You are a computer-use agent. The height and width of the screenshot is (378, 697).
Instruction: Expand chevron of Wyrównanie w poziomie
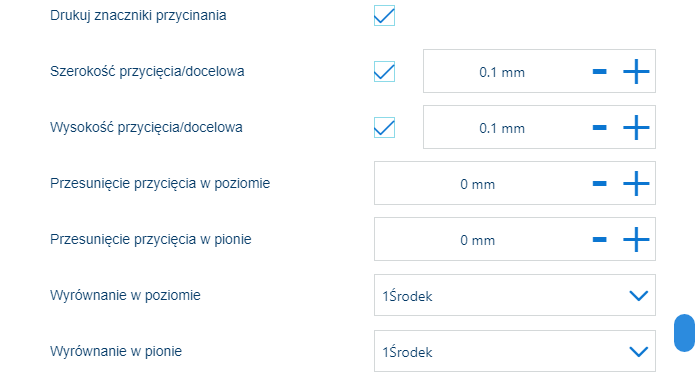pyautogui.click(x=639, y=296)
